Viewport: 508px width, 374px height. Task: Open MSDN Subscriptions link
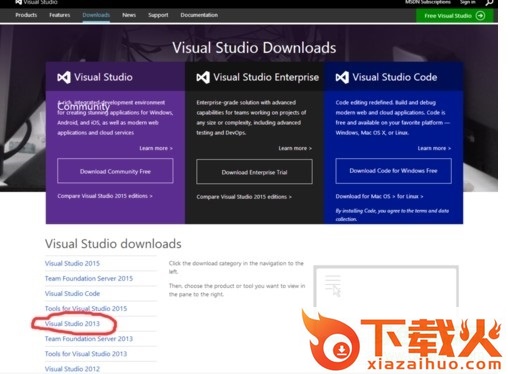click(x=428, y=2)
